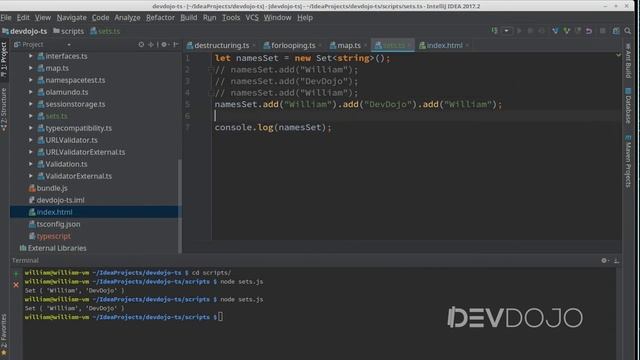The image size is (640, 360).
Task: Expand the URLValidator.ts tree node
Action: click(x=31, y=140)
